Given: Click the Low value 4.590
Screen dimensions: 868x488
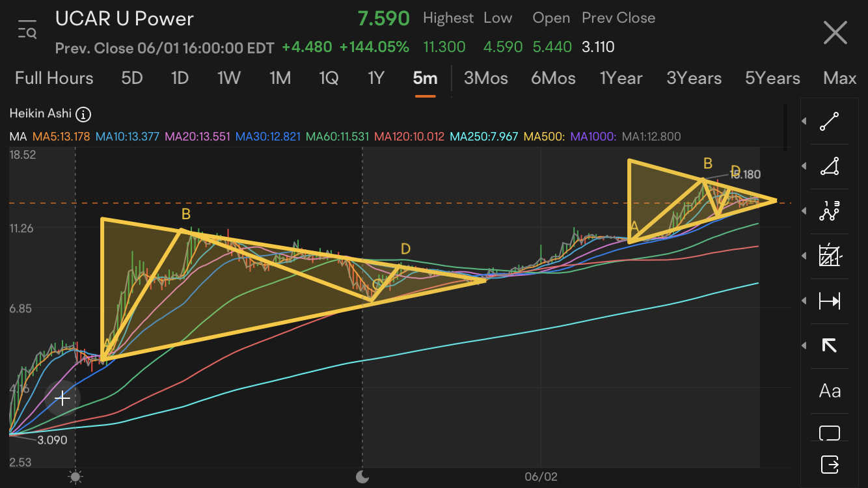Looking at the screenshot, I should point(503,47).
